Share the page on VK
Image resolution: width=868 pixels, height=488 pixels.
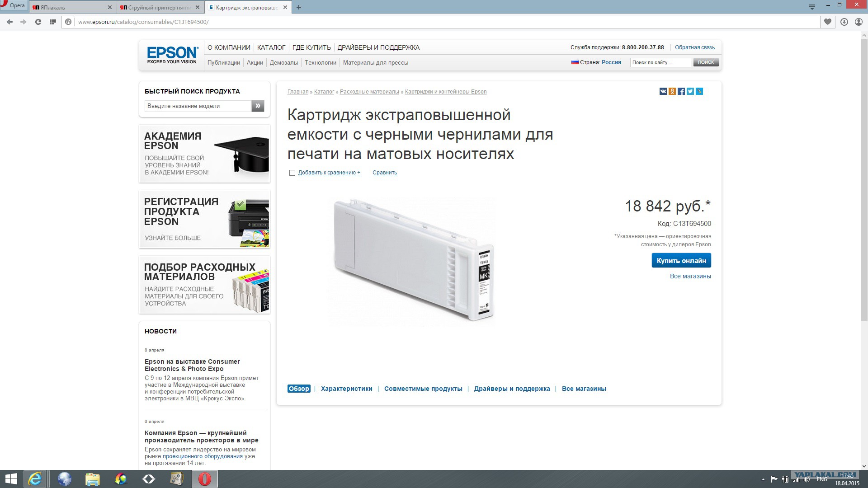click(663, 91)
